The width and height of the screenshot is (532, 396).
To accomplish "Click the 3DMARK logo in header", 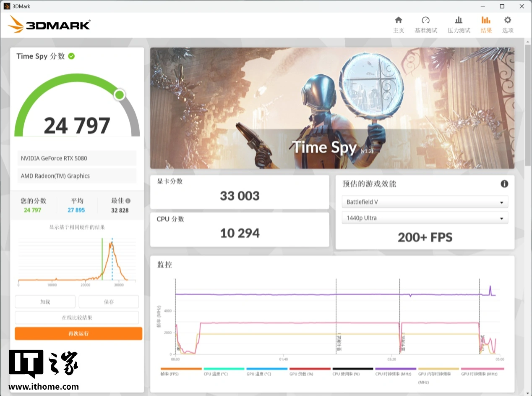I will [x=49, y=25].
